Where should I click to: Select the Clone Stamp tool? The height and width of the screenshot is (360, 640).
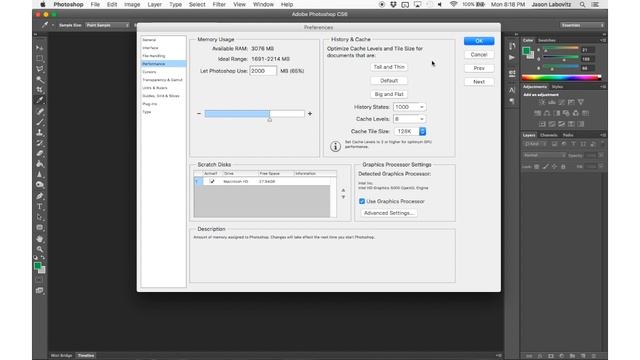point(40,132)
